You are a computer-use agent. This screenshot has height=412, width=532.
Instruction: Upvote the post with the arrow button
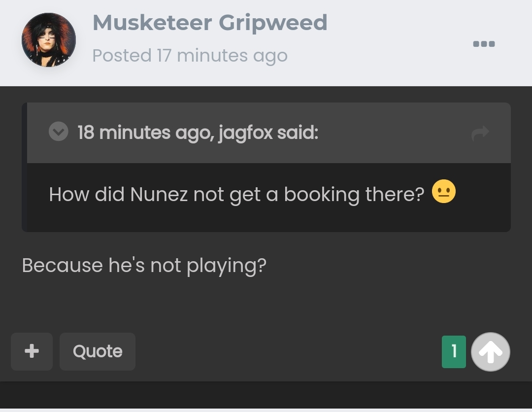click(491, 351)
